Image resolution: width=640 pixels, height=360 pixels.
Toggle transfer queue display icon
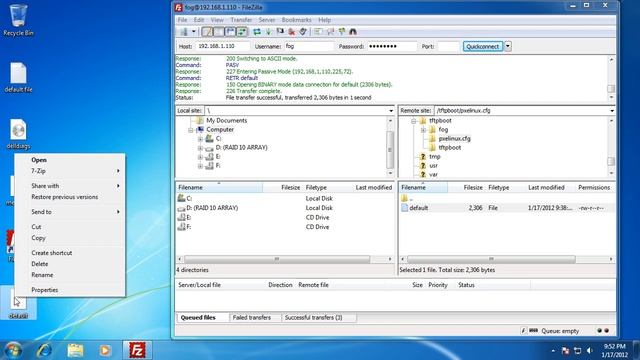point(242,32)
